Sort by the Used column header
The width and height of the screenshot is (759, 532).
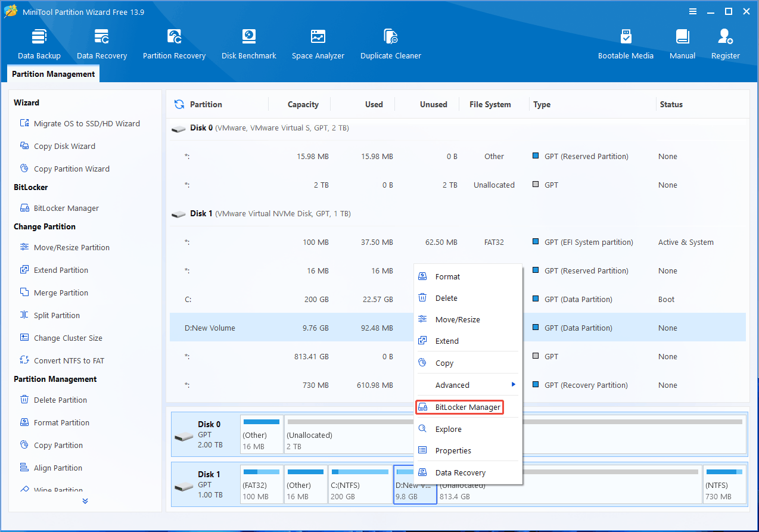click(374, 104)
